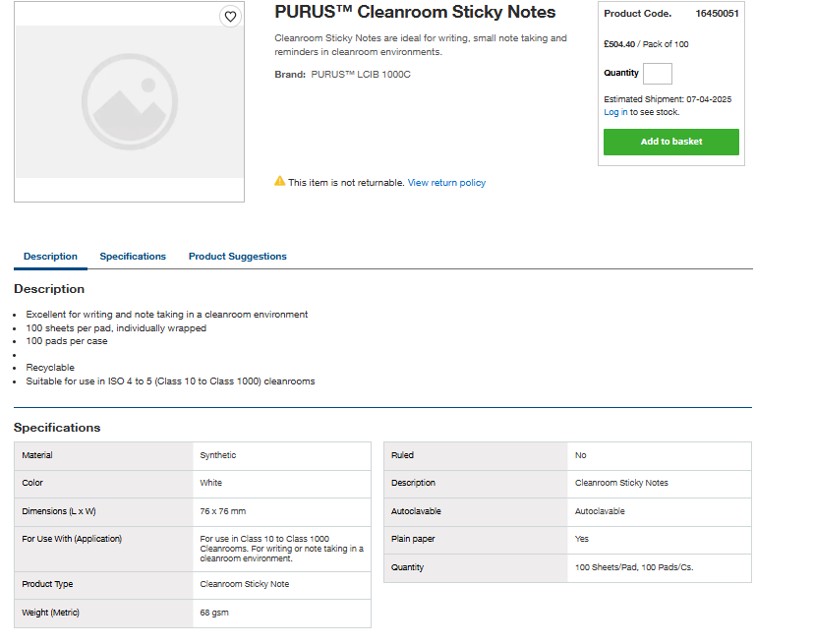813x644 pixels.
Task: Click the Estimated Shipment date text
Action: (668, 99)
